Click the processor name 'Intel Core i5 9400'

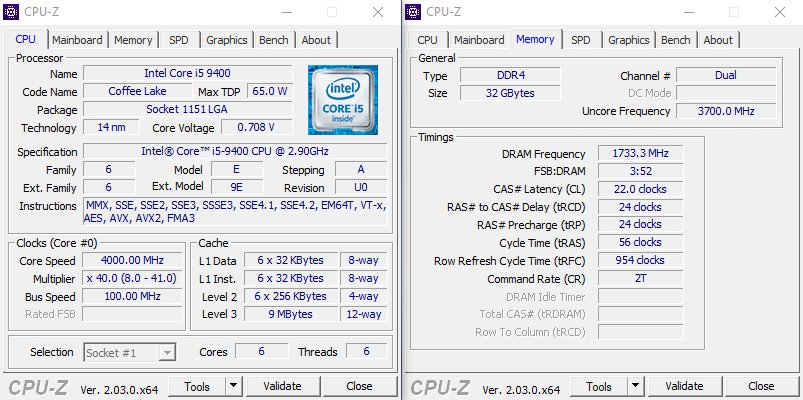187,73
